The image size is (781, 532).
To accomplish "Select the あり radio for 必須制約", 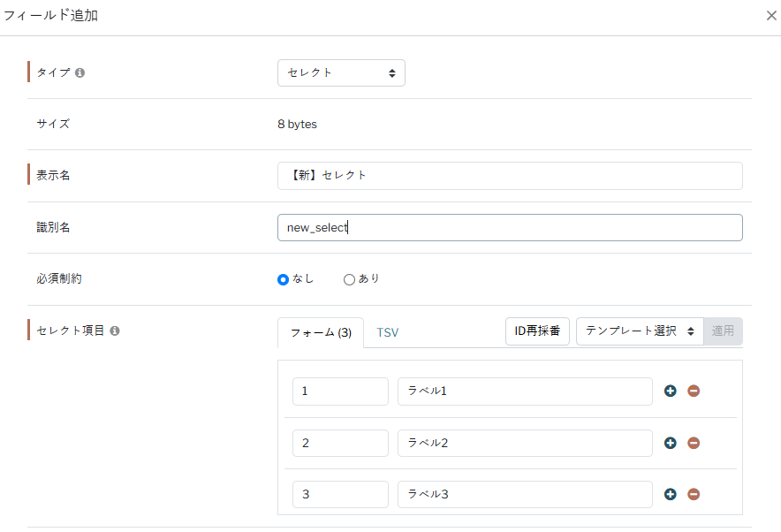I will (x=349, y=279).
